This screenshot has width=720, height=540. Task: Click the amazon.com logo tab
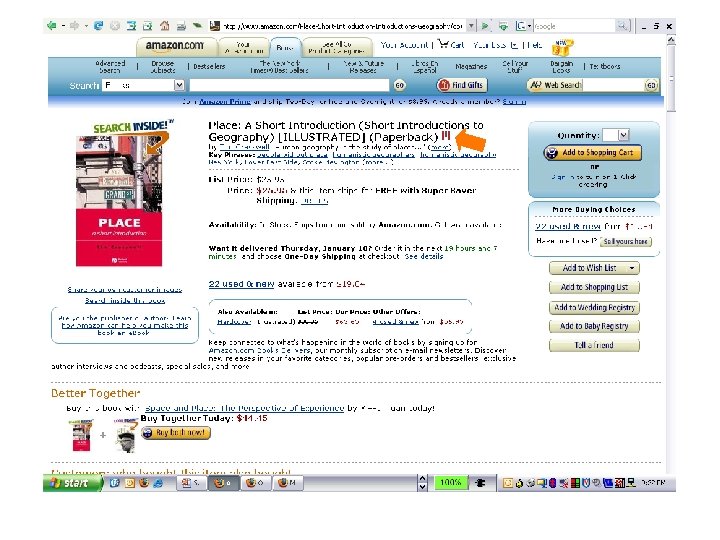coord(175,46)
